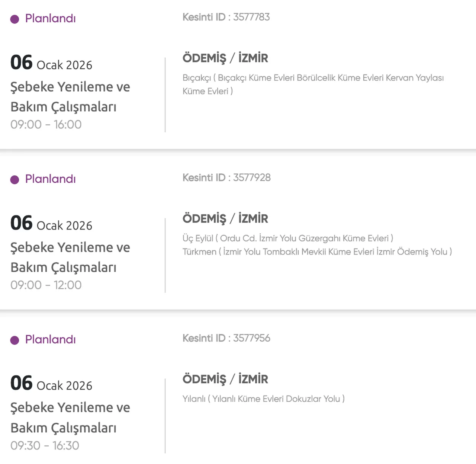Click the 06 Ocak 2026 date above 09:00 - 12:00
This screenshot has width=476, height=464.
(x=51, y=224)
